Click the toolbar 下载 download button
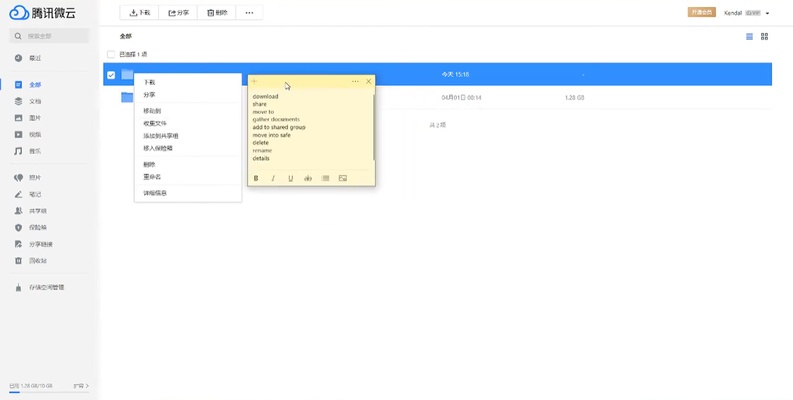 [x=140, y=13]
